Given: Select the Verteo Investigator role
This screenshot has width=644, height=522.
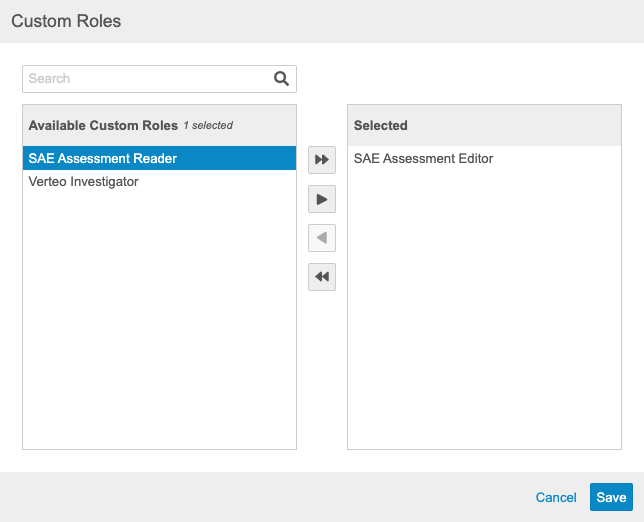Looking at the screenshot, I should pos(84,182).
